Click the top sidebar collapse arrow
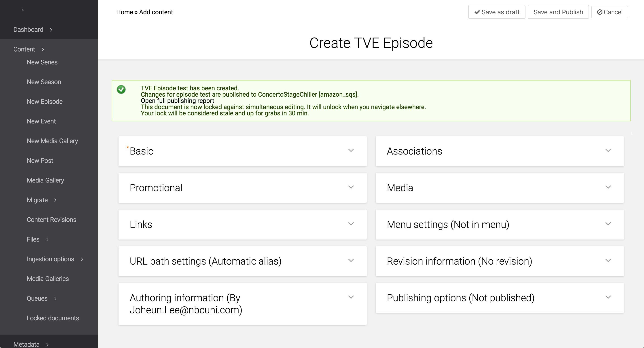 [x=23, y=10]
